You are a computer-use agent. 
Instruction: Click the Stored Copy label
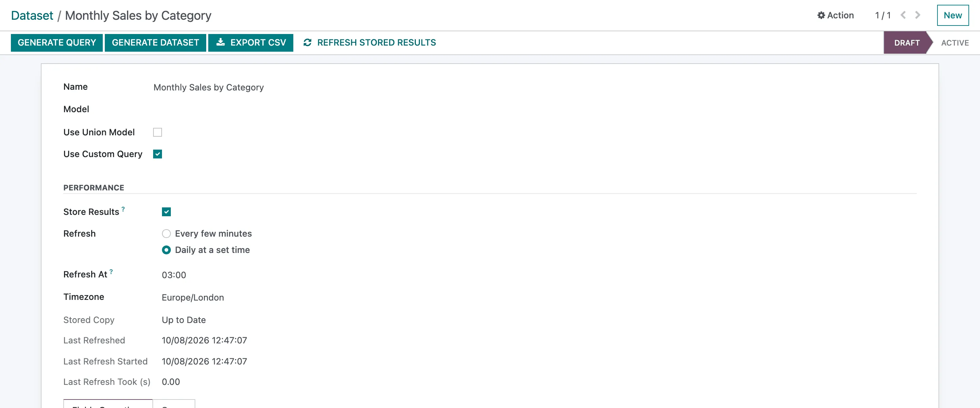tap(88, 320)
